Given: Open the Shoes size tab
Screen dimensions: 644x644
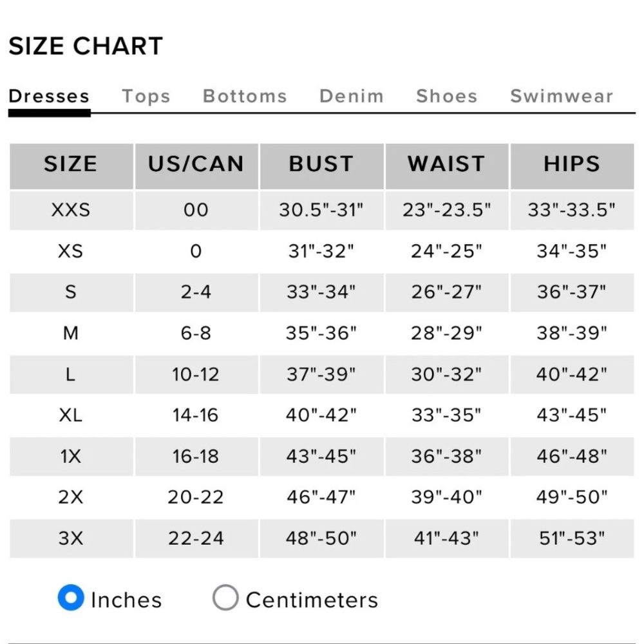Looking at the screenshot, I should 447,96.
